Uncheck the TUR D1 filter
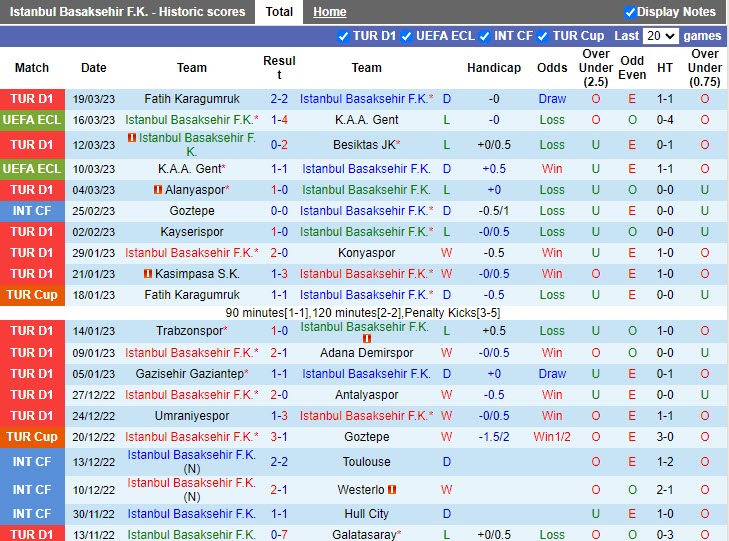The image size is (729, 541). [343, 36]
